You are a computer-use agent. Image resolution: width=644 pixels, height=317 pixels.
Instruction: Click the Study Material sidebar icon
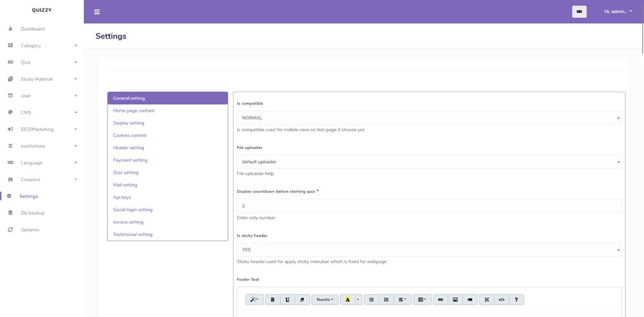tap(10, 79)
